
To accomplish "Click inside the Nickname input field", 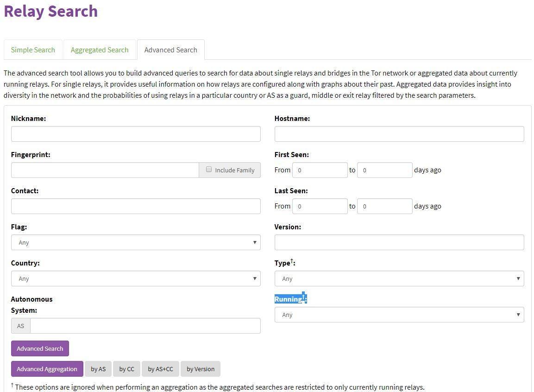I will click(136, 134).
